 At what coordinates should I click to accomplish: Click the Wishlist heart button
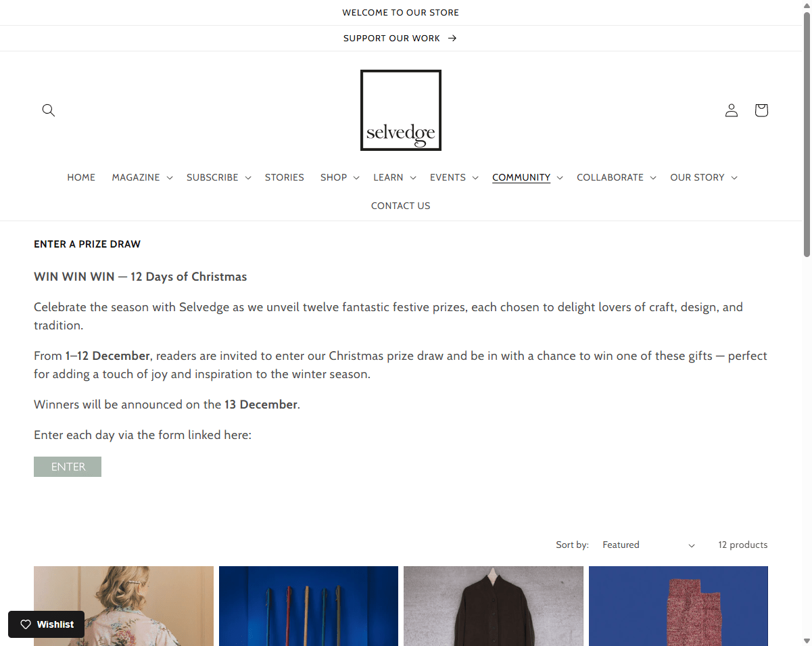[47, 624]
